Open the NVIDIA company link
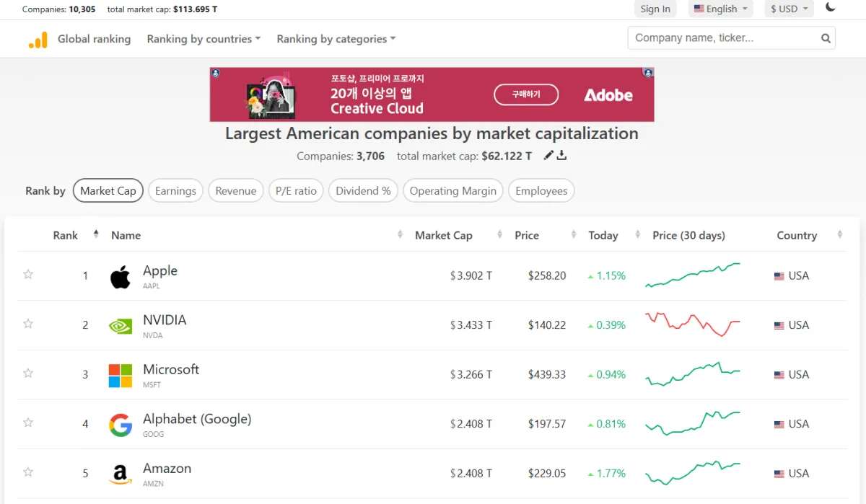 click(x=165, y=319)
